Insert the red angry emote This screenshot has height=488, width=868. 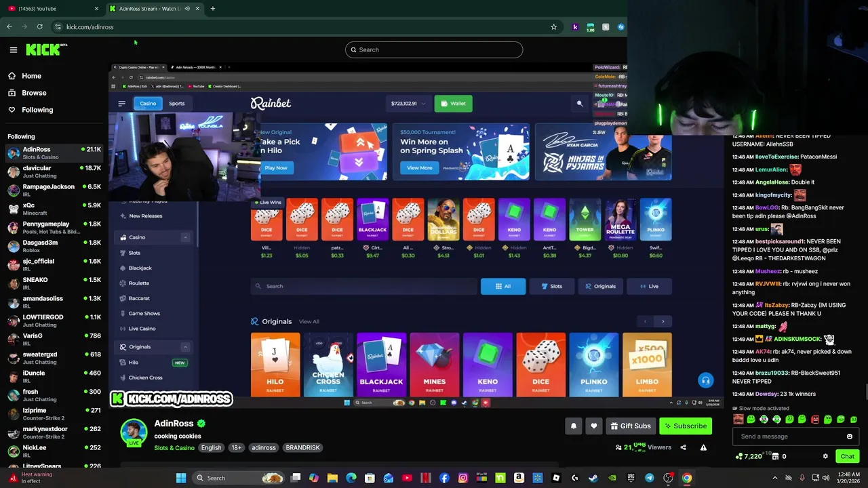(815, 420)
